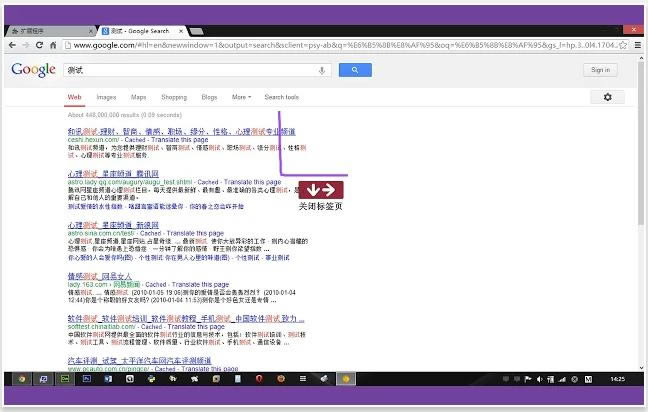Open Cached link for lady.163.com result

(156, 284)
